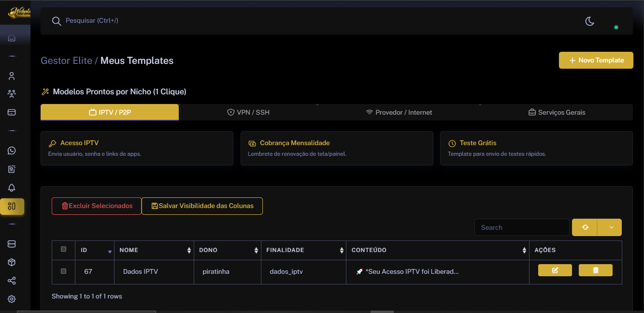The image size is (644, 313).
Task: Click the money icon on Cobrança Mensalidade card
Action: click(x=252, y=143)
